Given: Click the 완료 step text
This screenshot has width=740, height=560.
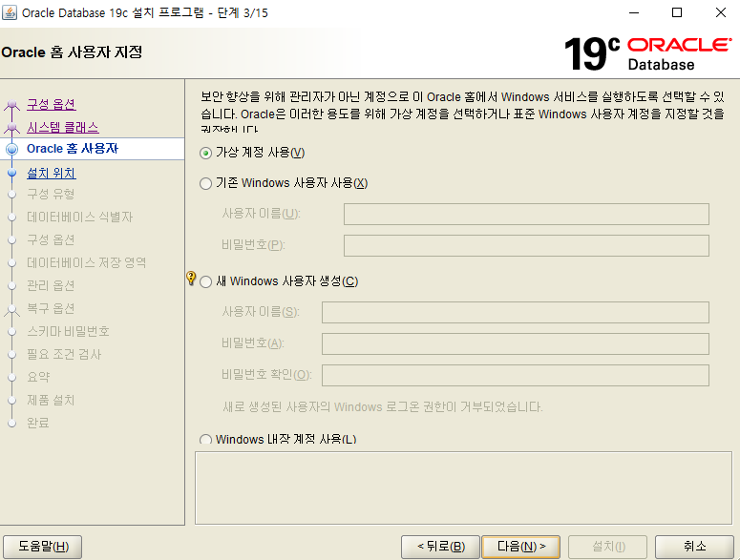Looking at the screenshot, I should pyautogui.click(x=38, y=423).
